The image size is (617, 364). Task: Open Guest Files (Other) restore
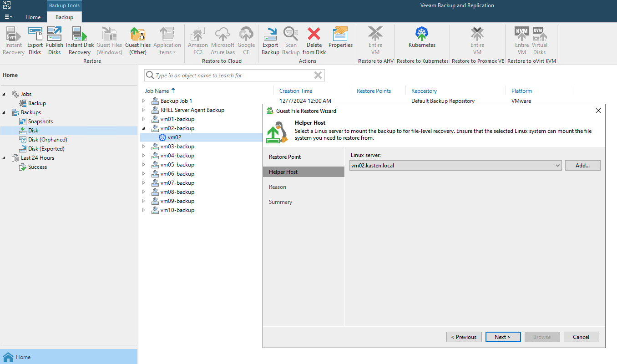(138, 40)
